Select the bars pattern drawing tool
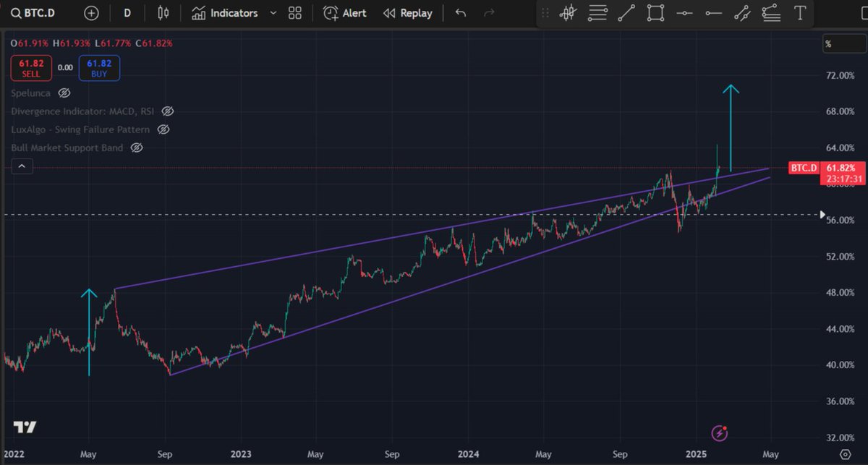 (569, 12)
